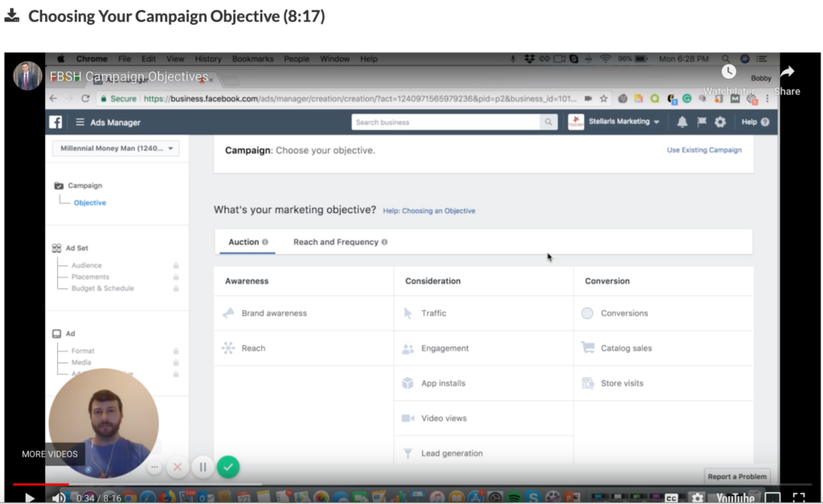823x504 pixels.
Task: Open the History menu in the macOS menu bar
Action: [208, 59]
